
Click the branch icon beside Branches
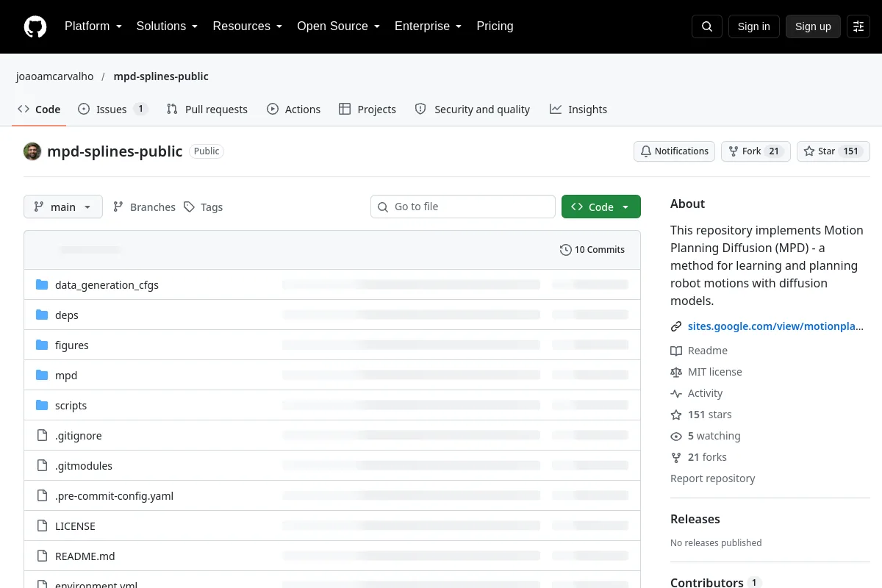tap(118, 207)
